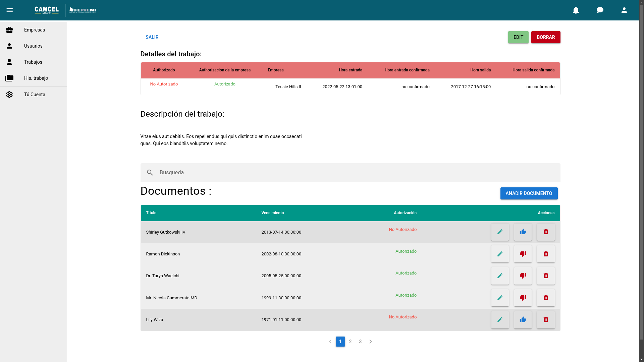
Task: Select pagination page 1
Action: coord(340,342)
